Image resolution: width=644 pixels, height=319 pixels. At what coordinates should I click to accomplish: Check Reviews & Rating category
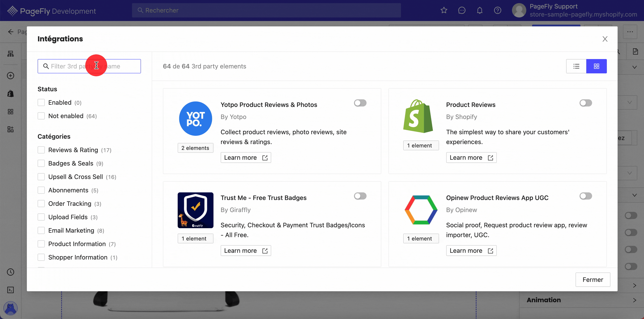point(41,150)
